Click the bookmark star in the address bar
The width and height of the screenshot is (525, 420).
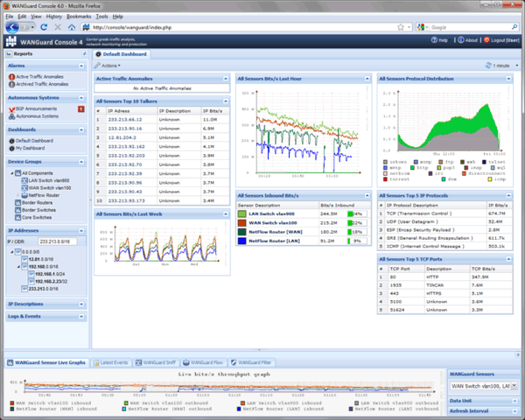tap(401, 27)
